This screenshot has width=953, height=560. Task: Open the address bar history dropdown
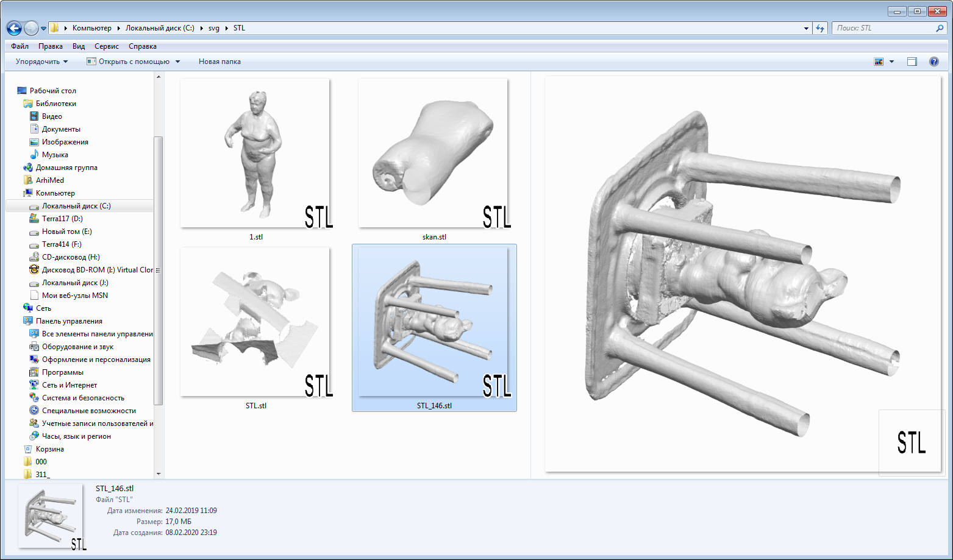(806, 28)
